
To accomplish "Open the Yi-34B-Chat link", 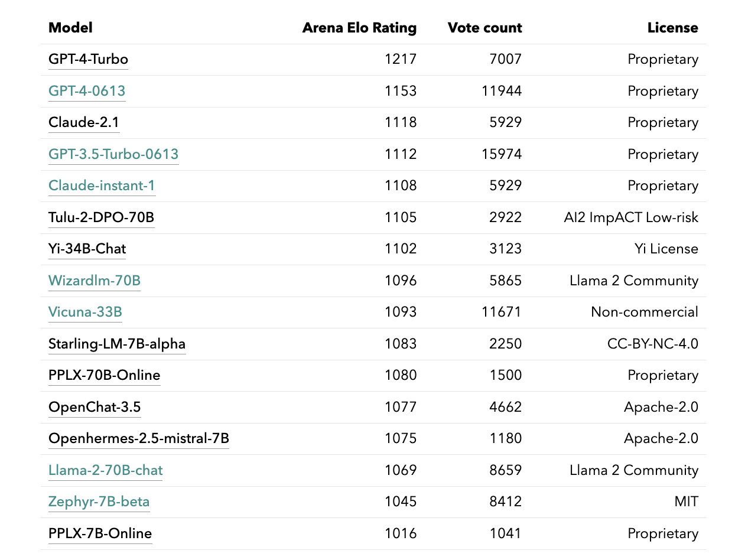I will (87, 249).
